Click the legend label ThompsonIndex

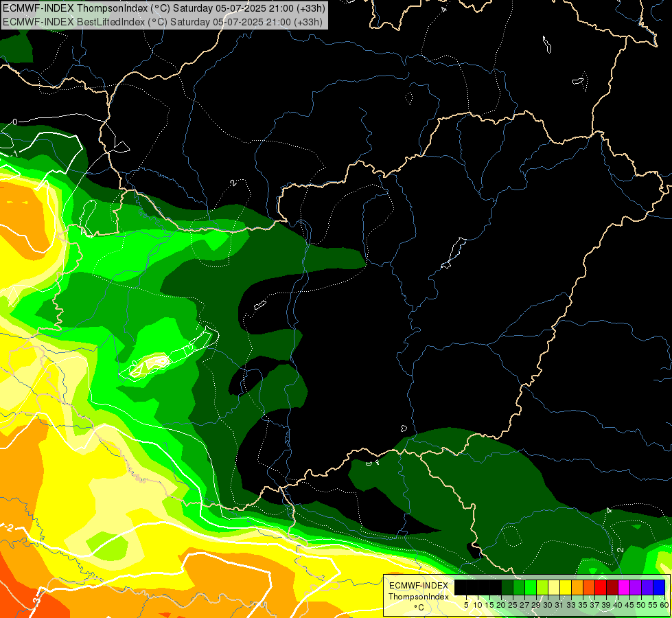419,597
